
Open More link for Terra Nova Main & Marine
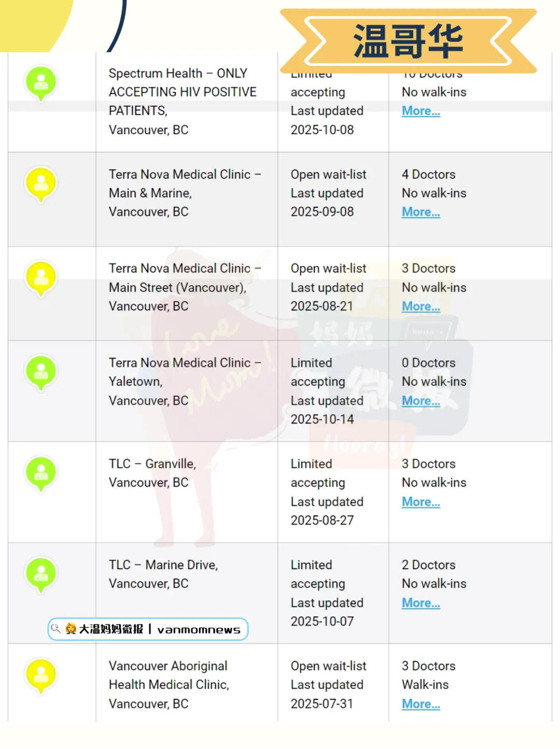point(421,212)
